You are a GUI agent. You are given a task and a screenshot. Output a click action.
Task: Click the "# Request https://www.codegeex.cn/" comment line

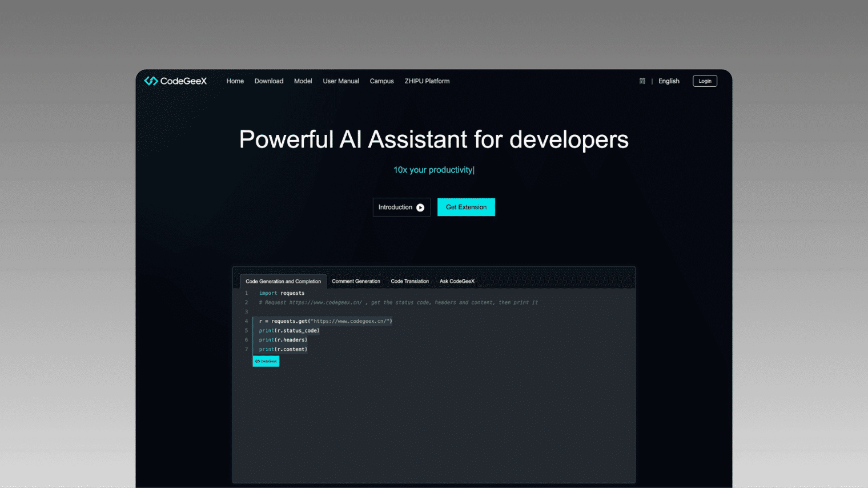(398, 302)
